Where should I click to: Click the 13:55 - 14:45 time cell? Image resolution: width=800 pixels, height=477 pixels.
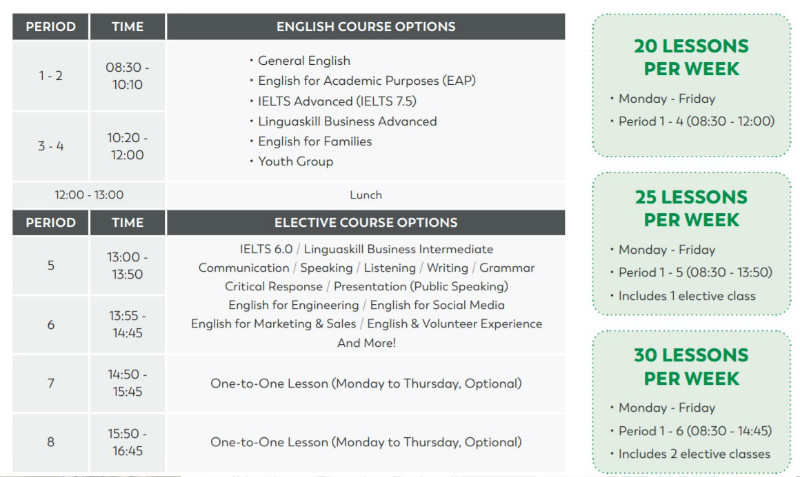click(128, 324)
